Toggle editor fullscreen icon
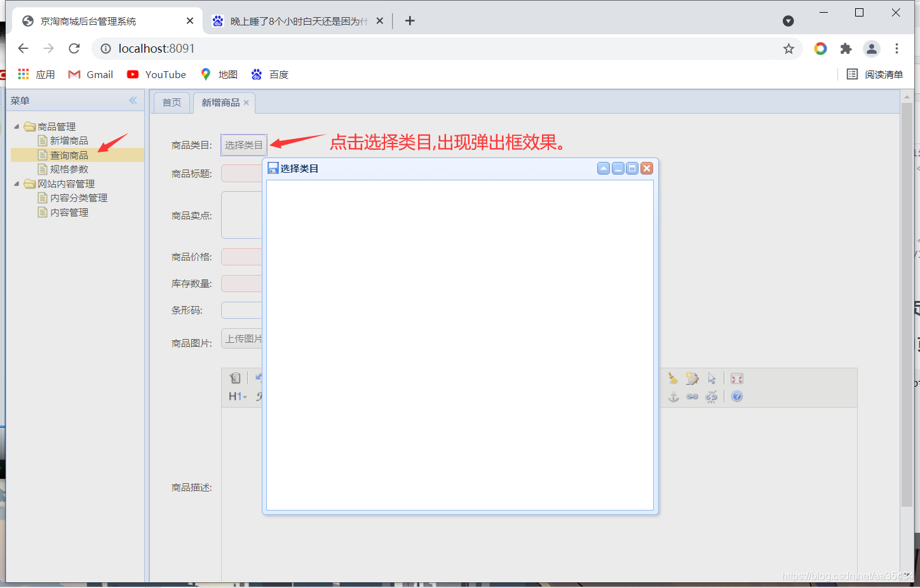This screenshot has width=920, height=588. click(737, 378)
